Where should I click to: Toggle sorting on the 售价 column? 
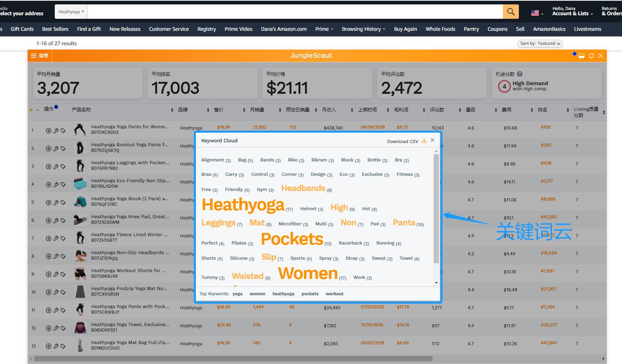pyautogui.click(x=244, y=110)
